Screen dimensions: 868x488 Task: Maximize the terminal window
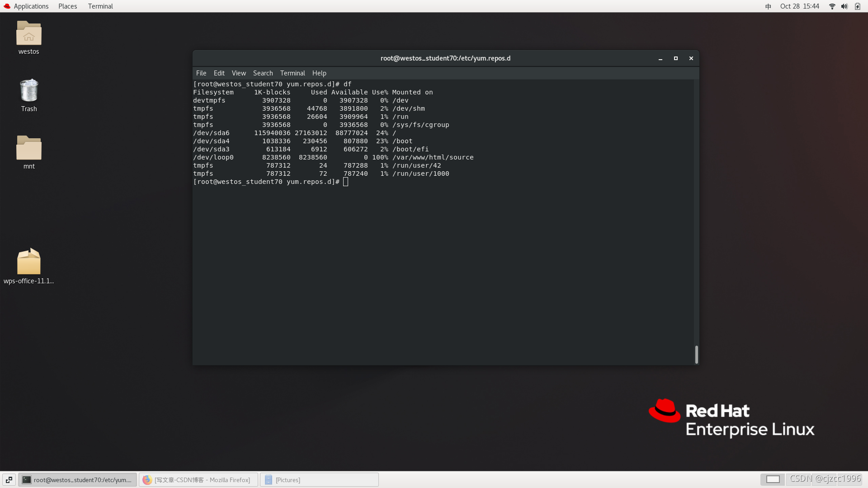(x=676, y=58)
